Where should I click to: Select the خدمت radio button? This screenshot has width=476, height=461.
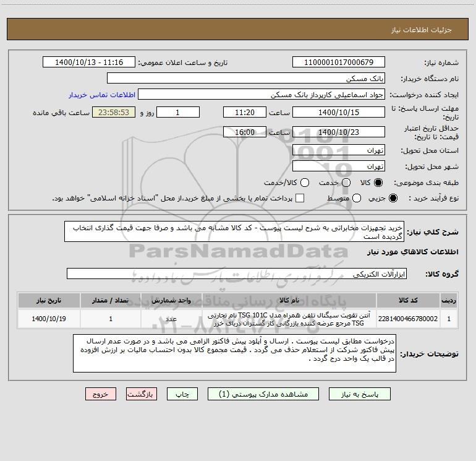[x=346, y=183]
